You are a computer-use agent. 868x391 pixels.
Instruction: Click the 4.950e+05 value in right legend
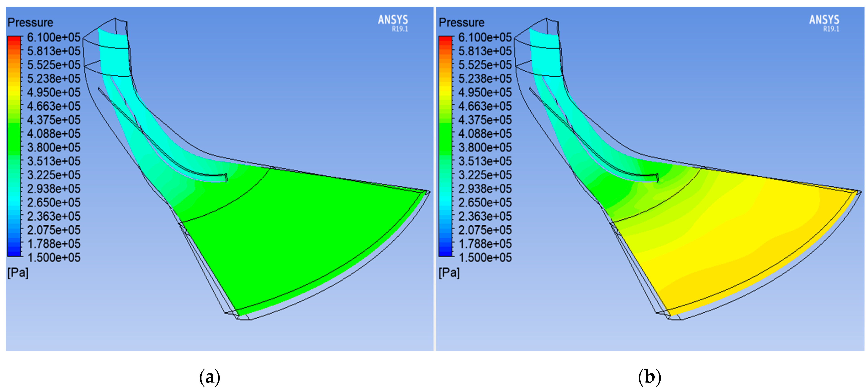(x=485, y=92)
